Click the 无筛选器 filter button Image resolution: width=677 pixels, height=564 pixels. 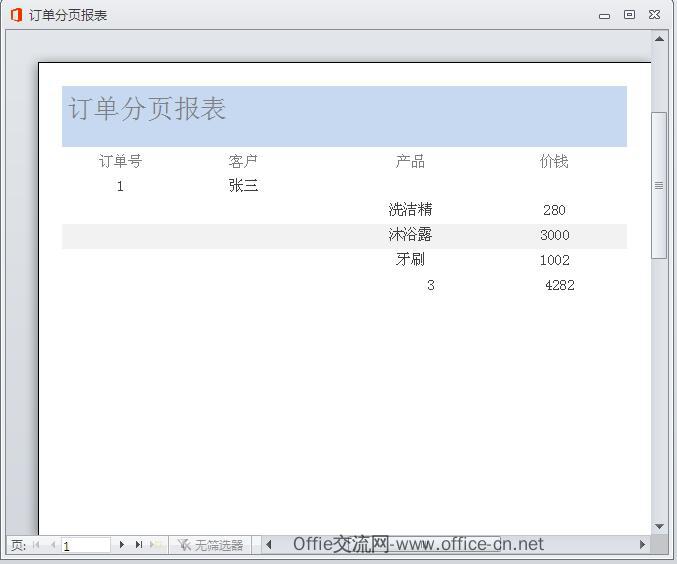click(x=210, y=545)
